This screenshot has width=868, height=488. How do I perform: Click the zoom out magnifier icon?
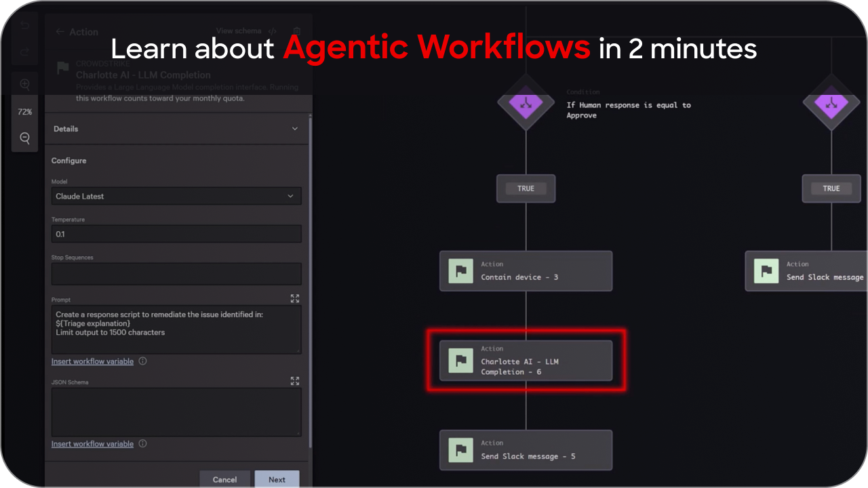point(25,138)
